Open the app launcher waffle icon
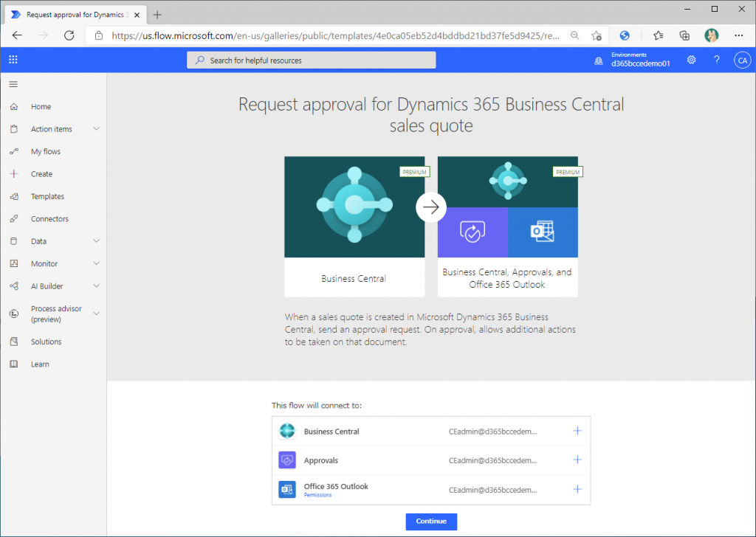This screenshot has width=756, height=537. click(x=13, y=60)
